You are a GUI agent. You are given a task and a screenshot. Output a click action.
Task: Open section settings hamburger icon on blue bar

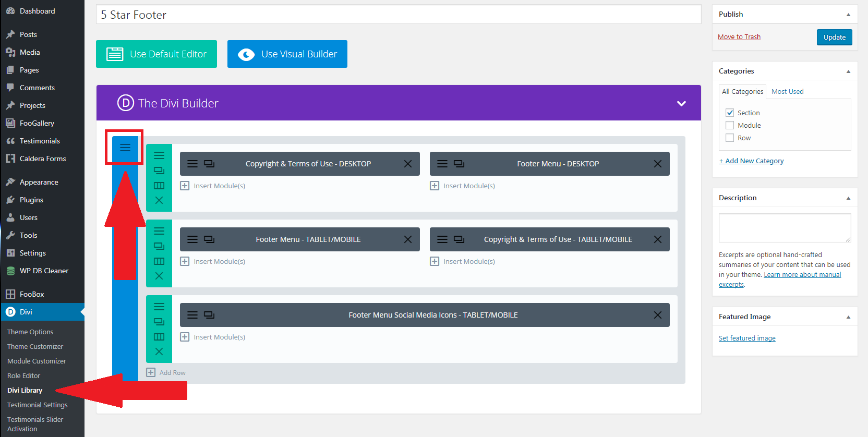pos(125,148)
